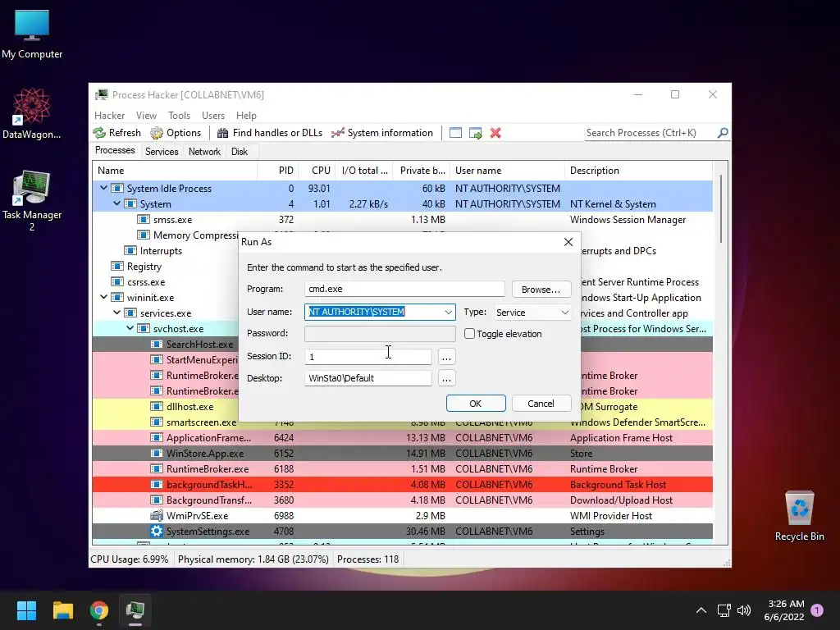Click the Desktop input field
840x630 pixels.
point(368,378)
